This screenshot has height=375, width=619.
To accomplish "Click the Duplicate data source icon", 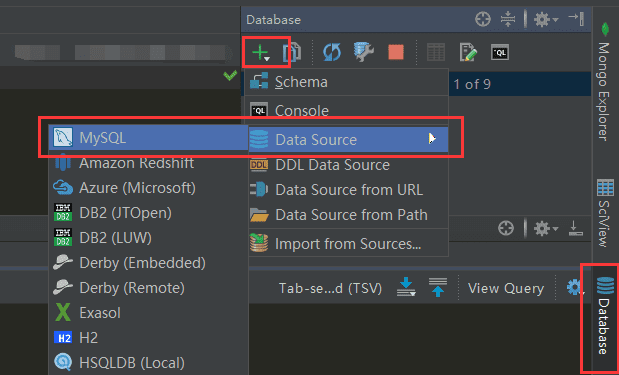I will tap(292, 52).
